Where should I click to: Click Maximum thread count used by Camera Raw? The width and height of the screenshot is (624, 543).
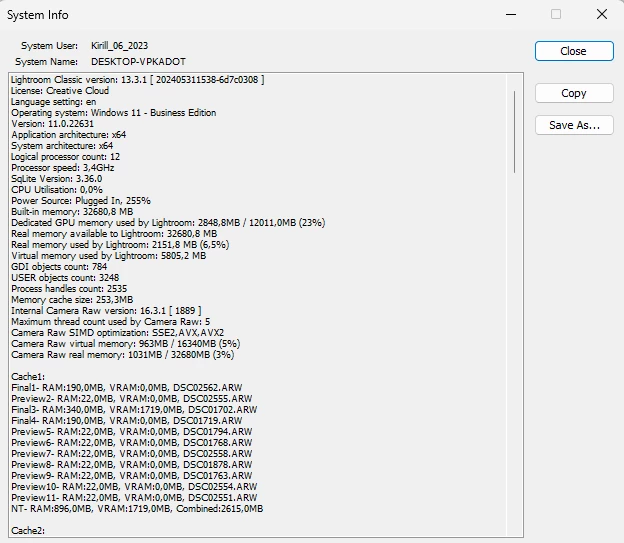(111, 322)
